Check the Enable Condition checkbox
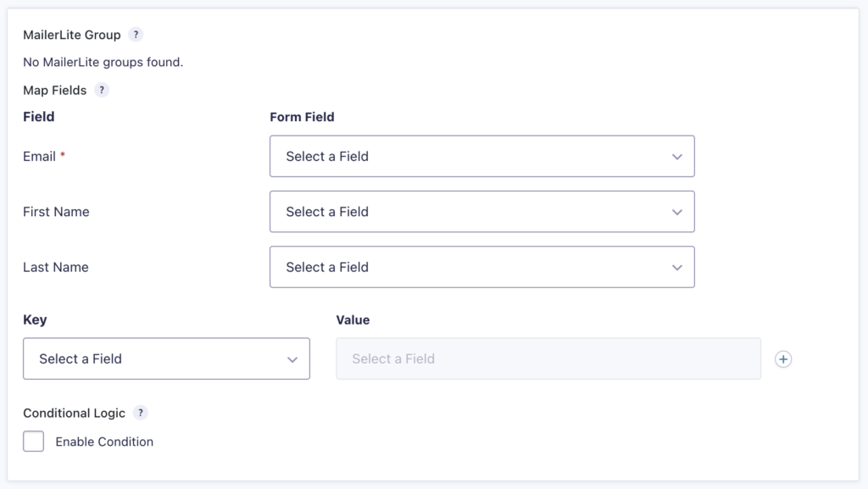This screenshot has height=489, width=868. pos(33,441)
